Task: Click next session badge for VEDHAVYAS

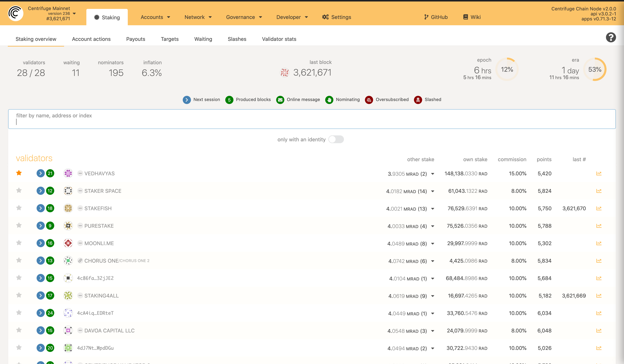Action: coord(41,173)
